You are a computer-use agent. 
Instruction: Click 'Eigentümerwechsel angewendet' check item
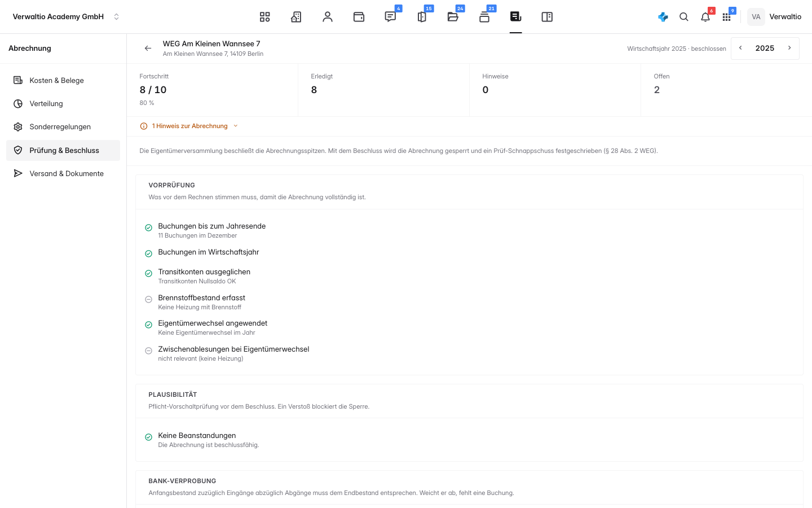[x=213, y=323]
